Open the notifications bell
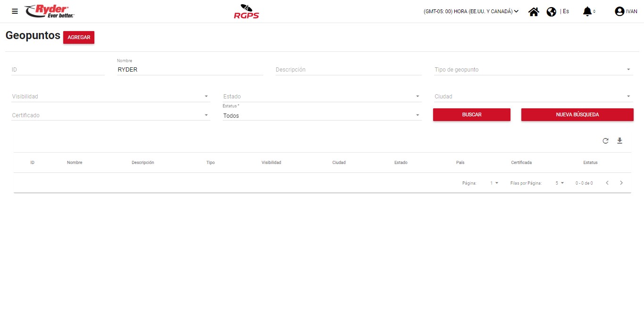644x309 pixels. 587,11
